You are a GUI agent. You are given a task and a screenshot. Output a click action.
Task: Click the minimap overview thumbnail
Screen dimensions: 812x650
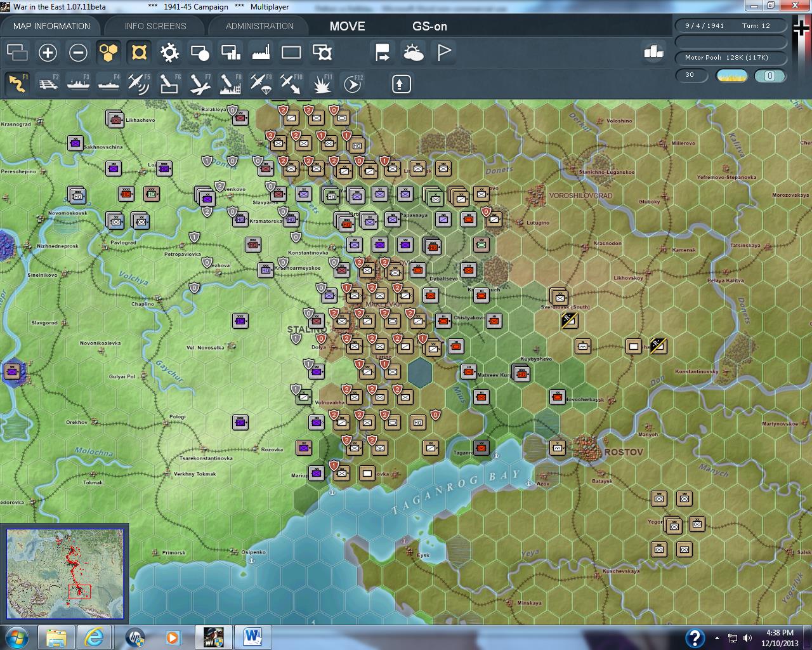pos(65,574)
